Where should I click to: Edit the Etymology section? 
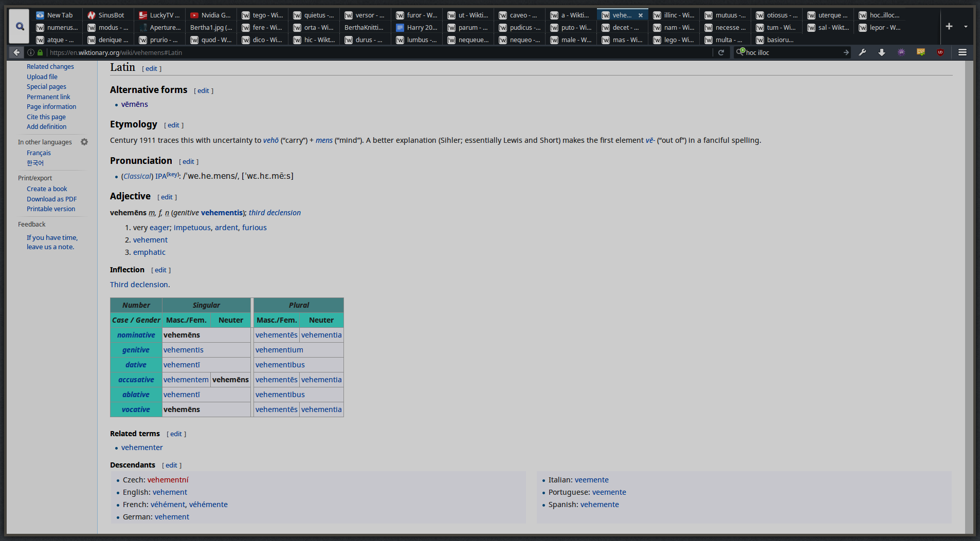[174, 125]
